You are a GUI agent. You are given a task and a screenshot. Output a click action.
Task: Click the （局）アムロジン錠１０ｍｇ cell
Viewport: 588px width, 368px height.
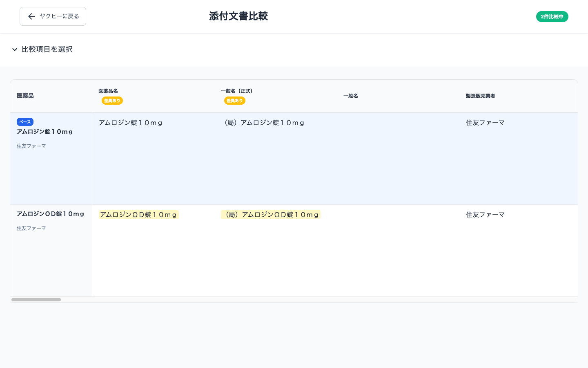coord(264,122)
